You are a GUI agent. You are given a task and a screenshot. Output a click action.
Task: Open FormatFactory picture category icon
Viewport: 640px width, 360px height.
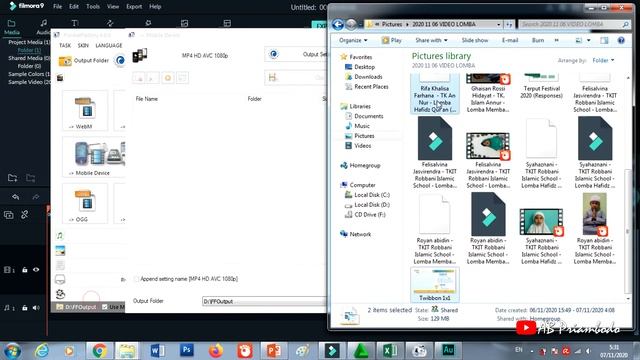(x=60, y=251)
